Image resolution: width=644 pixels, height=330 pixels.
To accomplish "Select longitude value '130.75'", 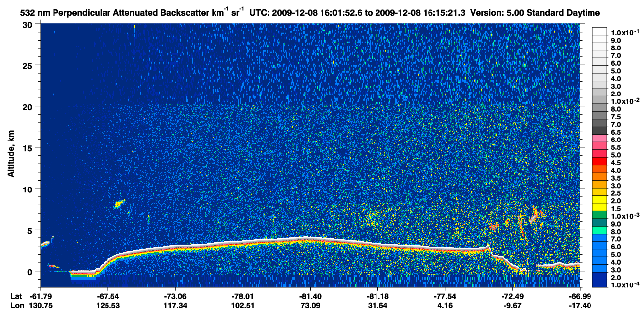I will (x=40, y=305).
